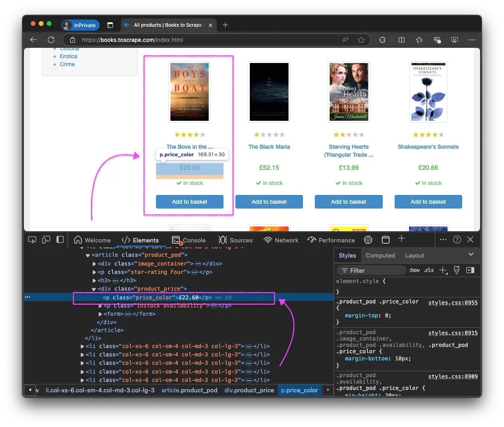
Task: Toggle device emulation icon
Action: click(46, 240)
